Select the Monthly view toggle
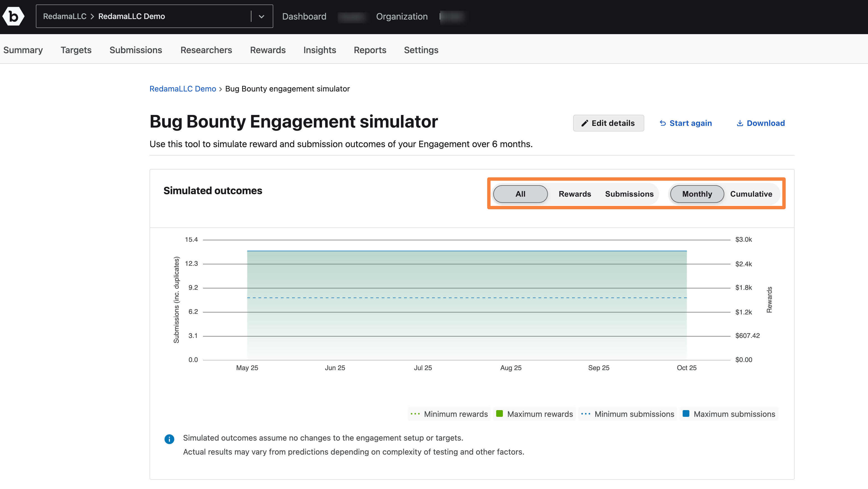Viewport: 868px width, 489px height. pyautogui.click(x=697, y=194)
